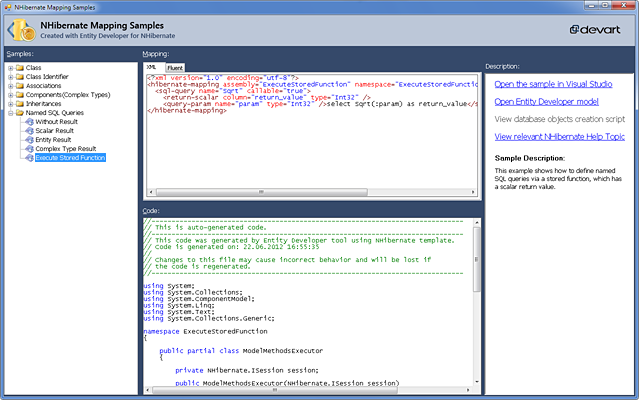Viewport: 639px width, 400px height.
Task: Click the Mapping pane horizontal scrollbar thumb
Action: pyautogui.click(x=262, y=192)
